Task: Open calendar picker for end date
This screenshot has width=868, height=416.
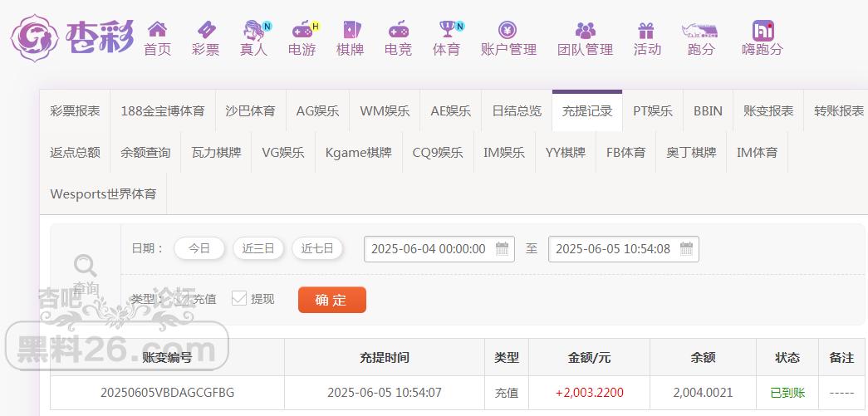Action: point(686,248)
